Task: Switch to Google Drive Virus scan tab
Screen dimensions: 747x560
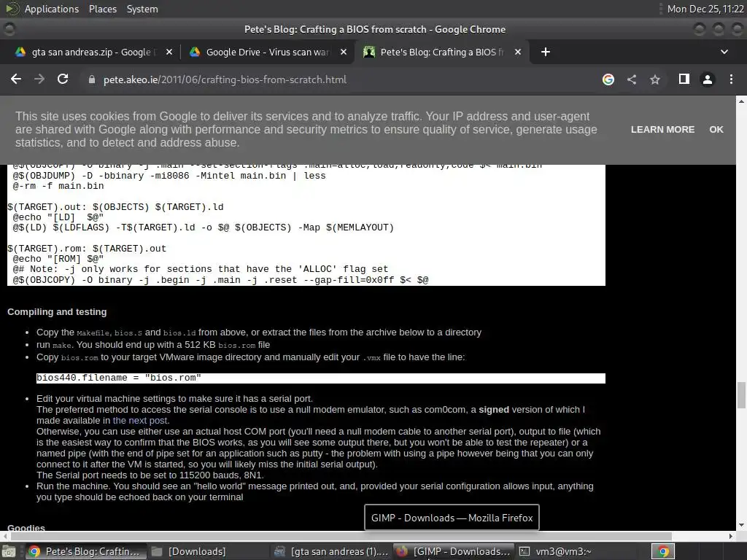Action: (267, 52)
